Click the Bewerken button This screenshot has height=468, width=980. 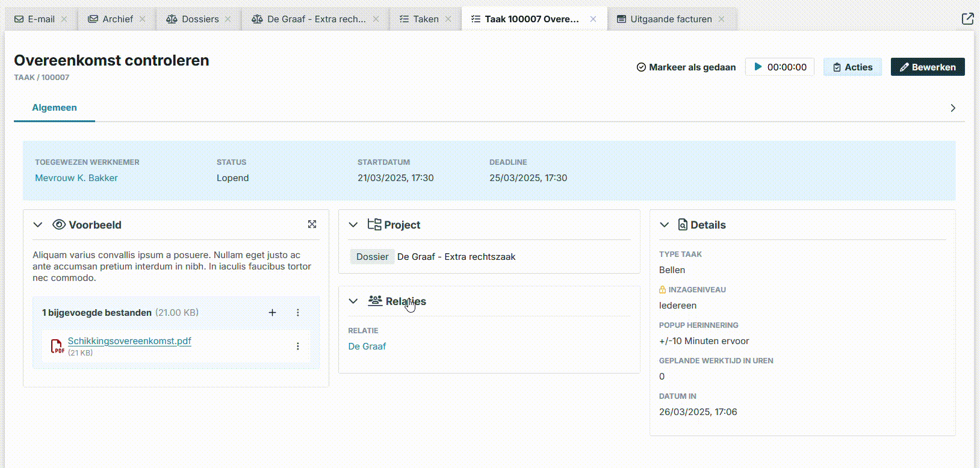[928, 67]
